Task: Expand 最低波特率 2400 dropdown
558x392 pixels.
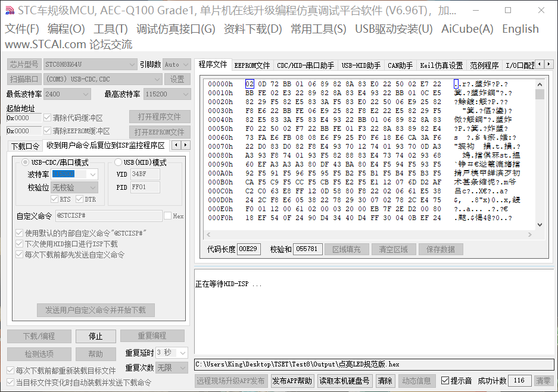Action: point(86,94)
